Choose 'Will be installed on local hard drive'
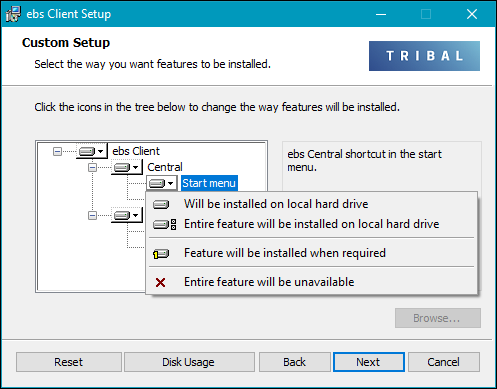Viewport: 497px width, 389px height. (311, 204)
